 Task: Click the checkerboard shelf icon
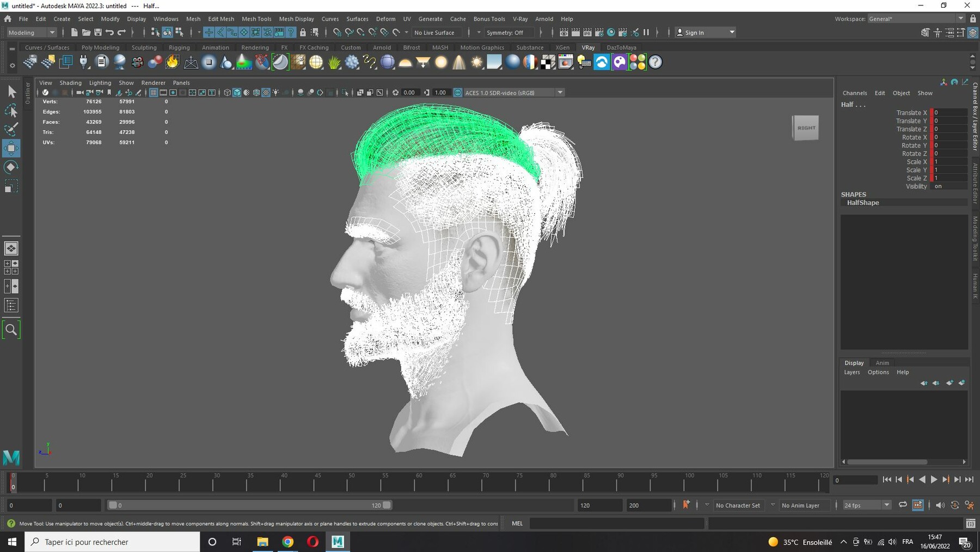[548, 62]
